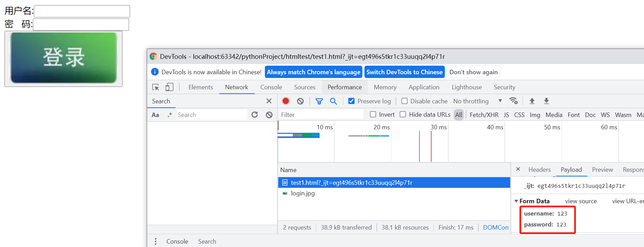Clear search results with the circle-slash icon
Image resolution: width=644 pixels, height=247 pixels.
269,115
